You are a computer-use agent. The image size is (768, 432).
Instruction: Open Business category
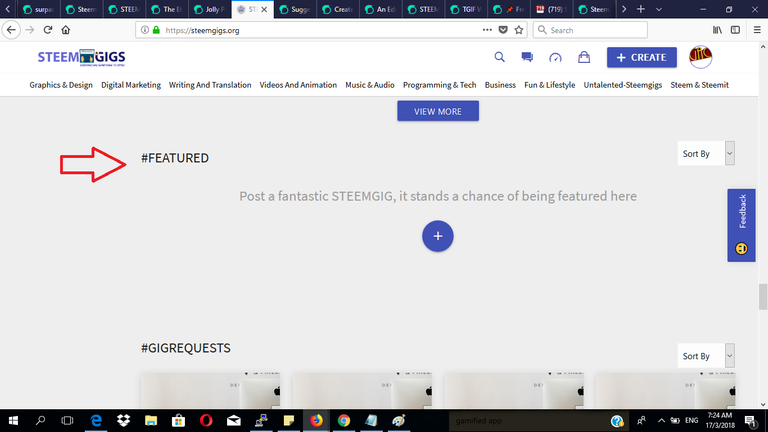(500, 85)
